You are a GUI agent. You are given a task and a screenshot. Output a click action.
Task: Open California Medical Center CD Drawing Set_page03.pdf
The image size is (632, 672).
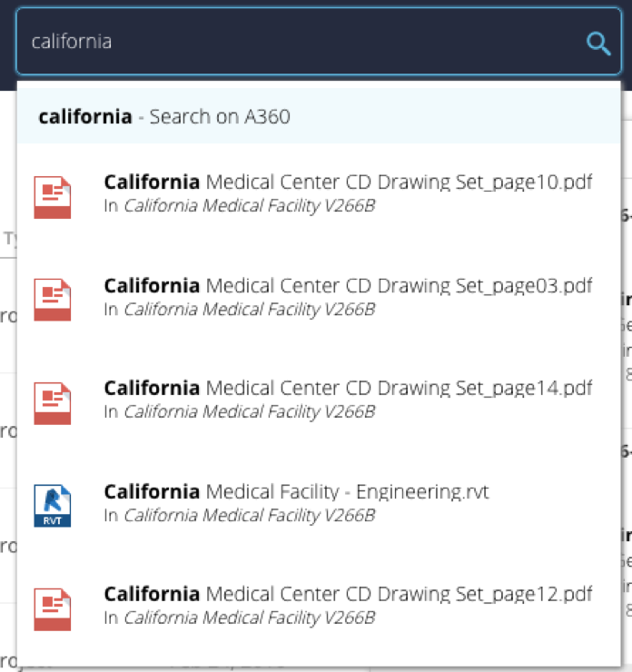[x=348, y=286]
